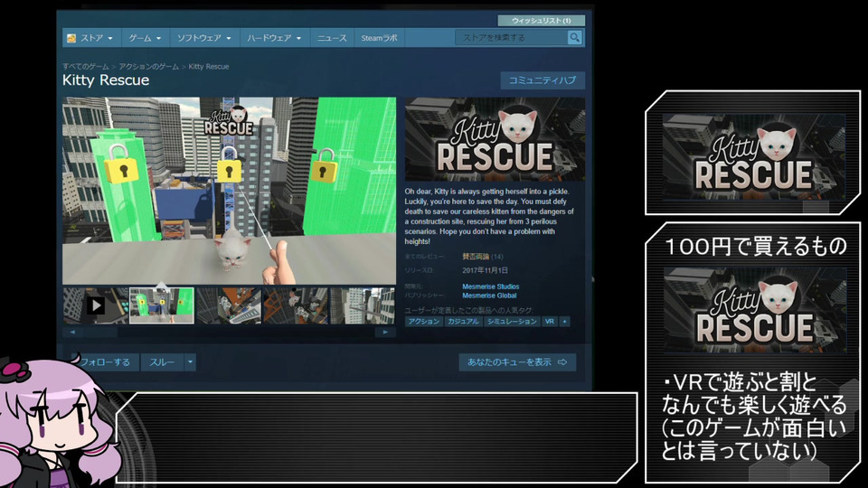Click the thumbnail strip scrollbar handle
Image resolution: width=868 pixels, height=488 pixels.
100,332
